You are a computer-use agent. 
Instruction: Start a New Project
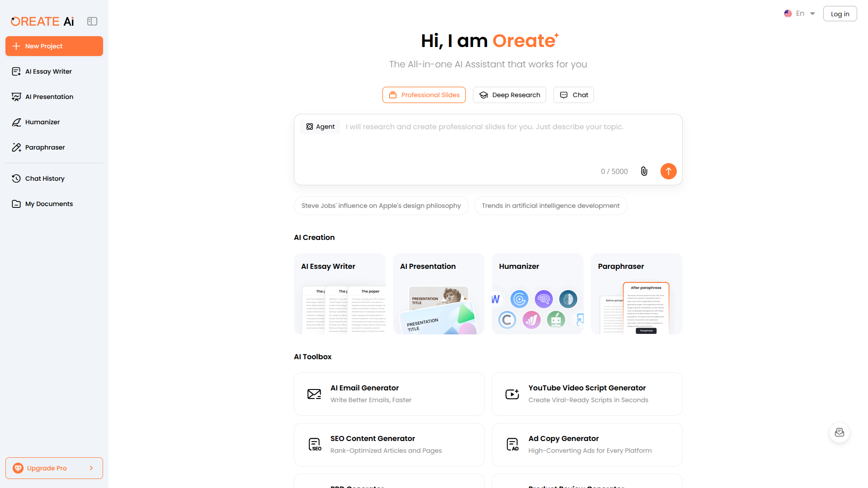pos(54,46)
